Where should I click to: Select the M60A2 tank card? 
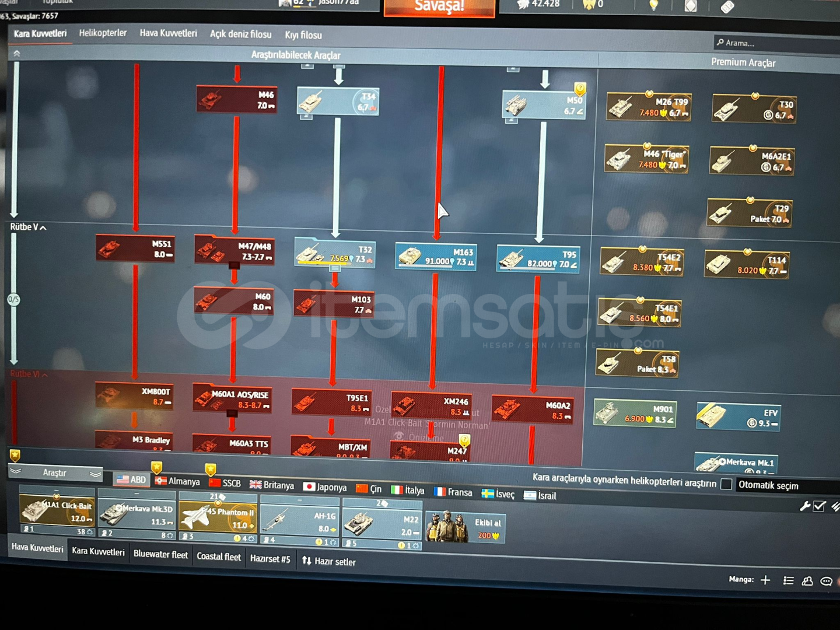[533, 409]
